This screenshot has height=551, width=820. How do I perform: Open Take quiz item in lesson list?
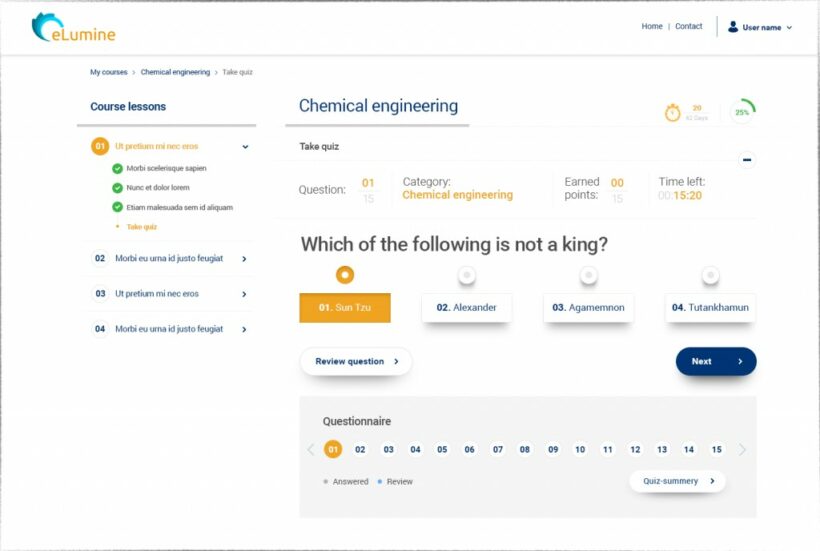[x=141, y=227]
